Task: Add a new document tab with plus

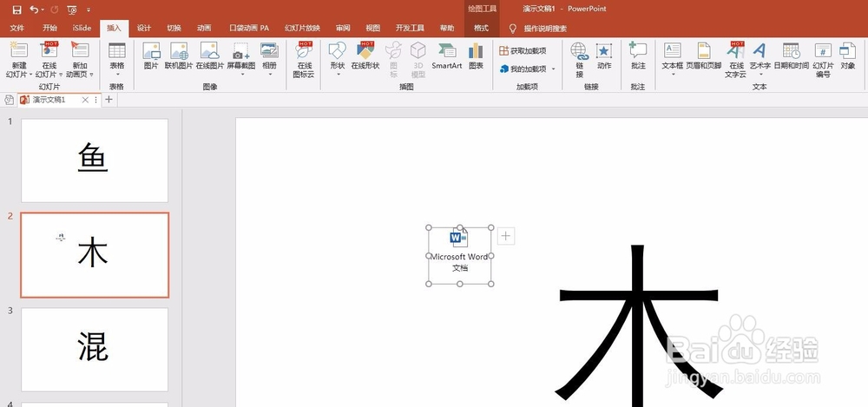Action: [x=109, y=100]
